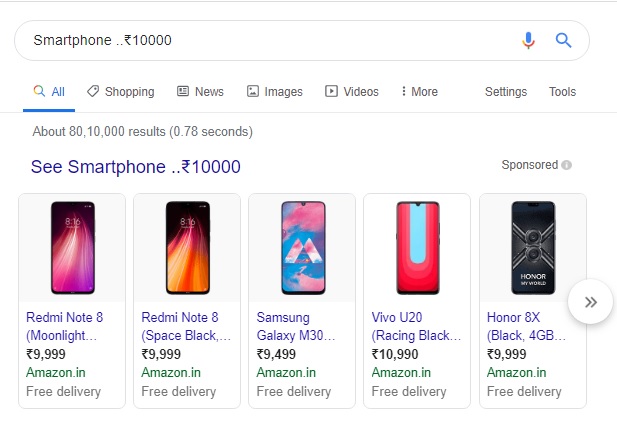The height and width of the screenshot is (425, 617).
Task: Click the Videos play icon
Action: tap(331, 91)
